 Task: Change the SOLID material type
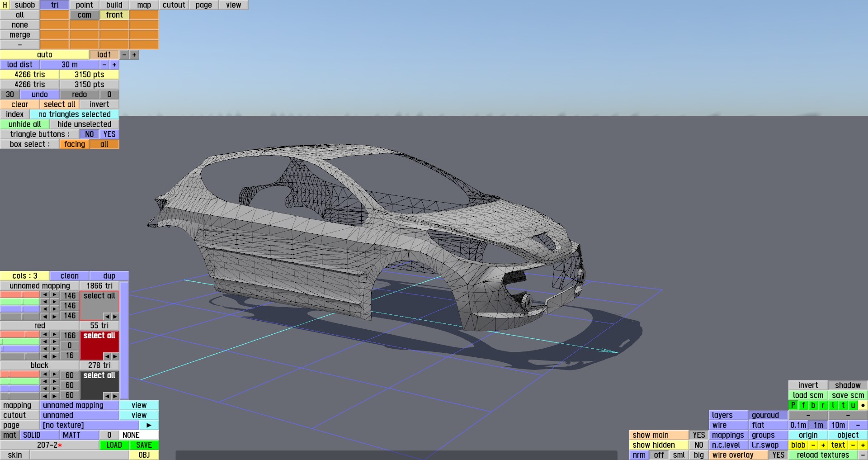tap(40, 435)
